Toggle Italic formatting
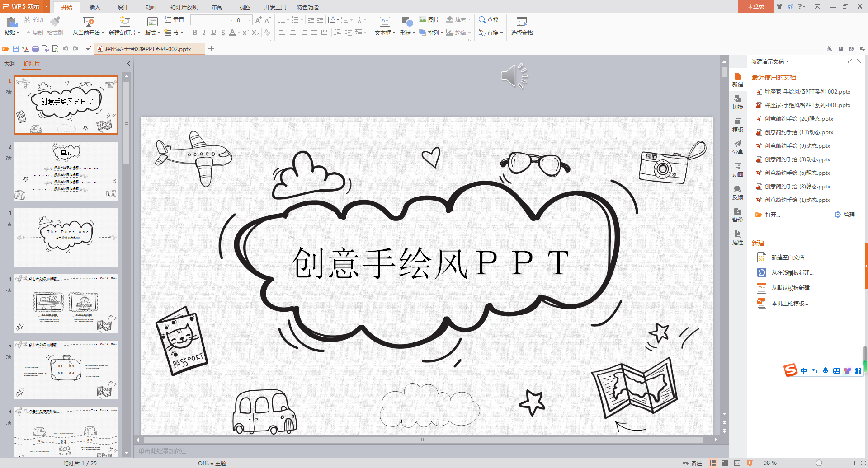Viewport: 868px width, 468px height. tap(204, 33)
